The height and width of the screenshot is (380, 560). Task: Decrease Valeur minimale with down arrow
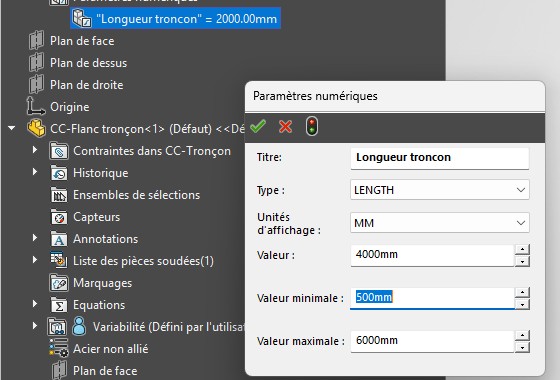coord(522,305)
